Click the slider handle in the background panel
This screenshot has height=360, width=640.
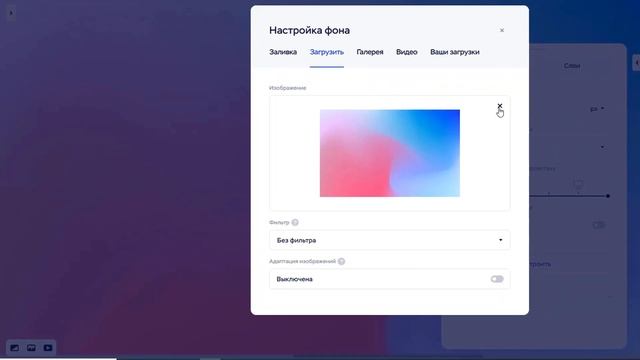pos(608,196)
